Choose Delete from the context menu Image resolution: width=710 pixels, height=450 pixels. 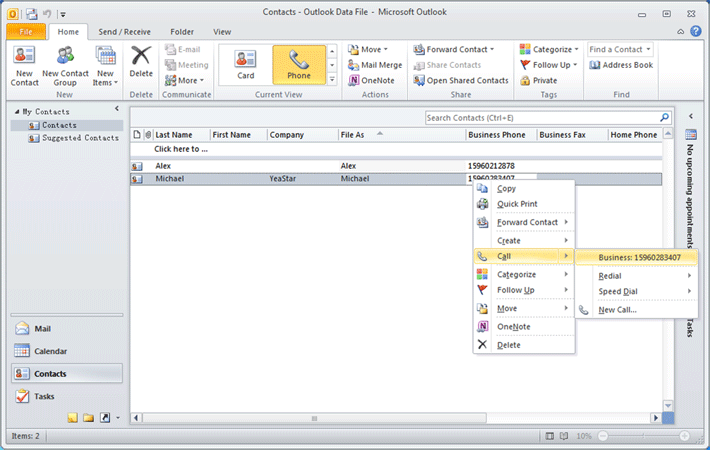coord(524,345)
